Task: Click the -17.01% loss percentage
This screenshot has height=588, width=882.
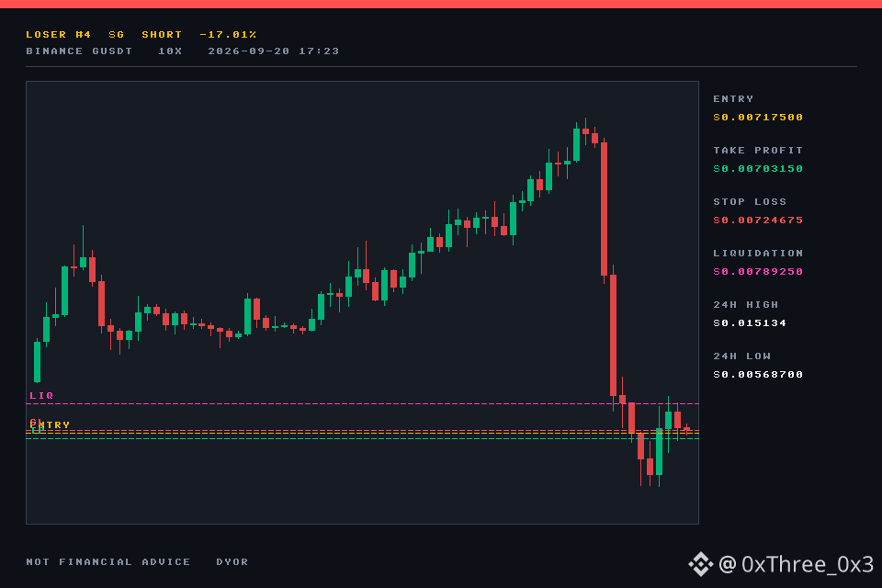Action: [x=228, y=34]
